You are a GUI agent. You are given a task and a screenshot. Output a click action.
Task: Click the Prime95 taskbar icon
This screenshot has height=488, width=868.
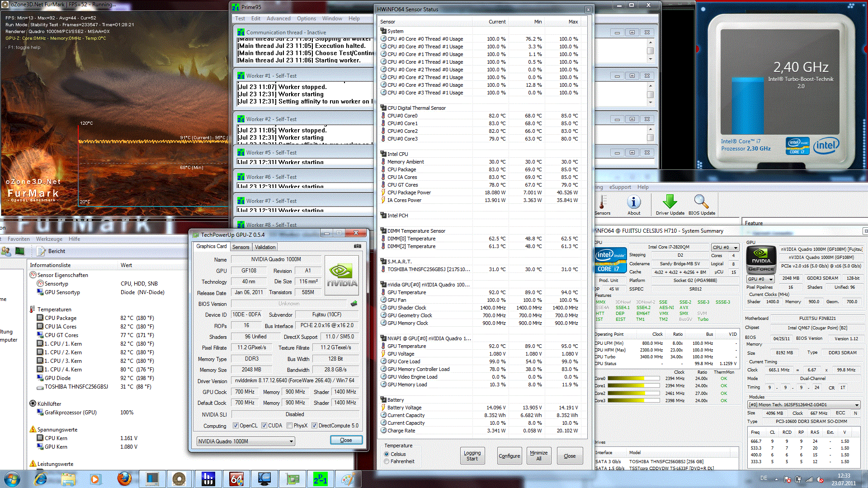pos(321,479)
